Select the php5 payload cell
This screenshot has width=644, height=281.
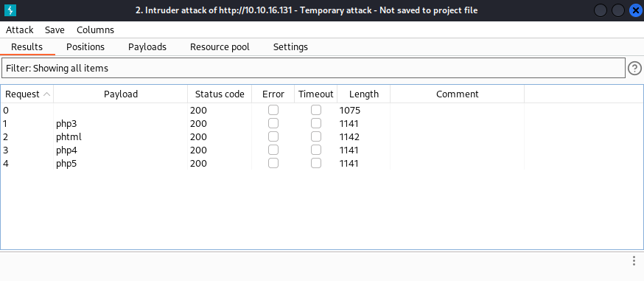tap(121, 163)
